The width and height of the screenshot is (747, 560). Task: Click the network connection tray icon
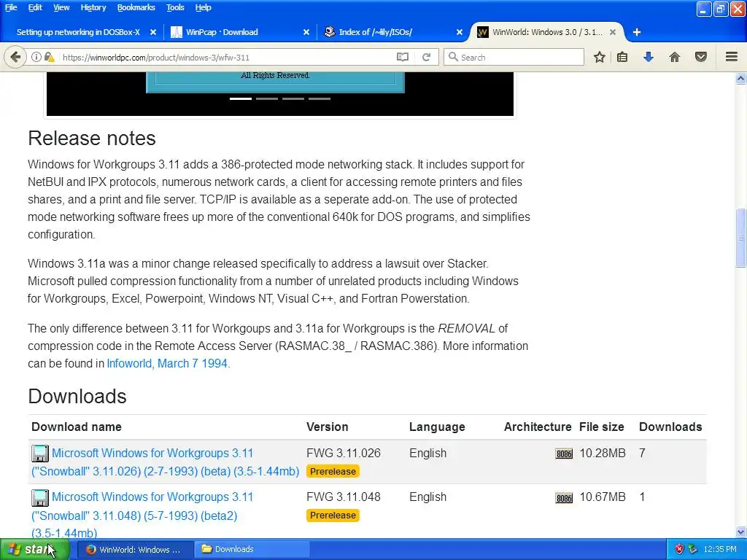693,549
